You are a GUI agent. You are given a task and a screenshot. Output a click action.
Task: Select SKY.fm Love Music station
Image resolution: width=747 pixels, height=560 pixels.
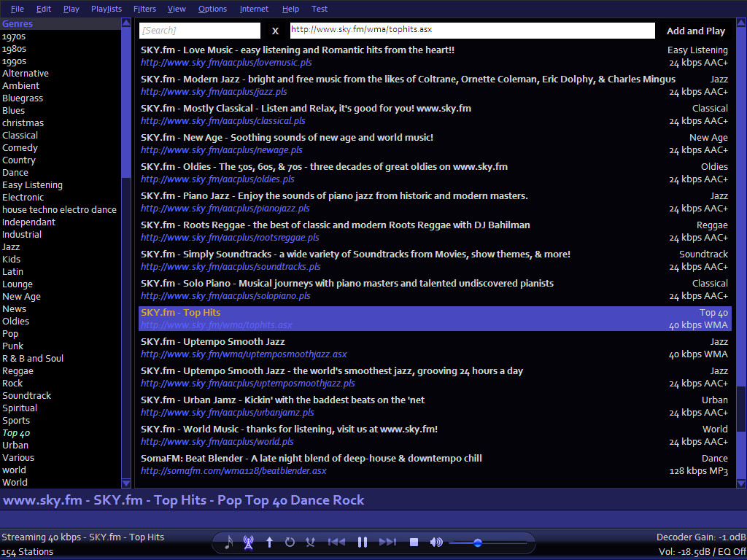(x=435, y=56)
